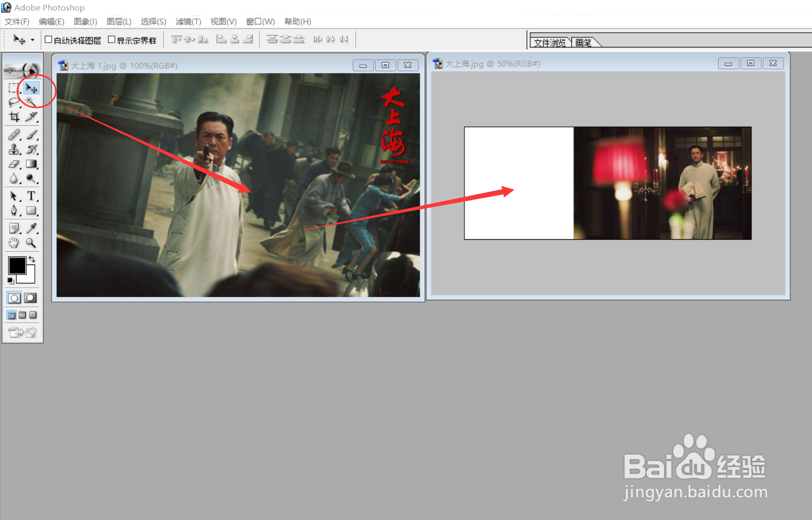This screenshot has height=520, width=812.
Task: Open the 文件(F) menu
Action: (x=17, y=22)
